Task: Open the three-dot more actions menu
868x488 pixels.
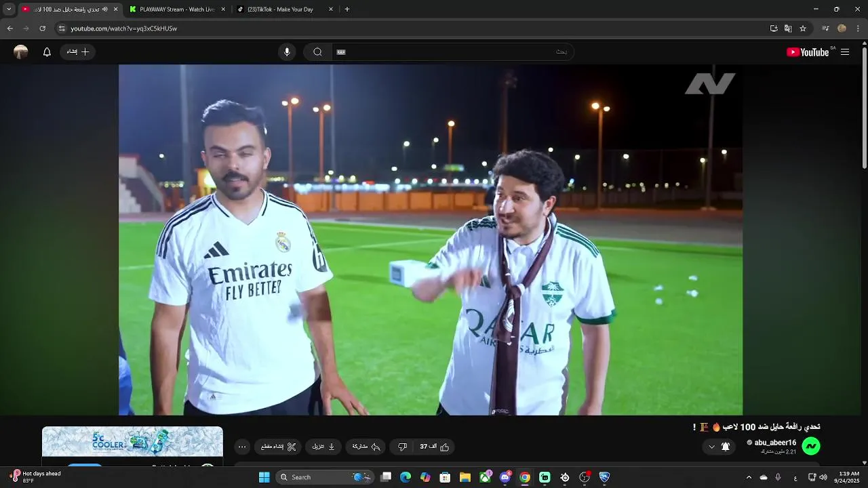Action: click(x=242, y=447)
